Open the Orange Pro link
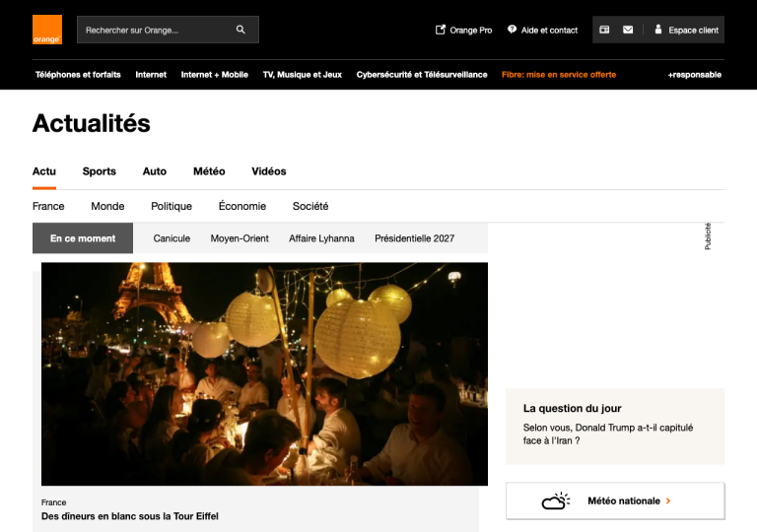The image size is (757, 532). tap(463, 30)
